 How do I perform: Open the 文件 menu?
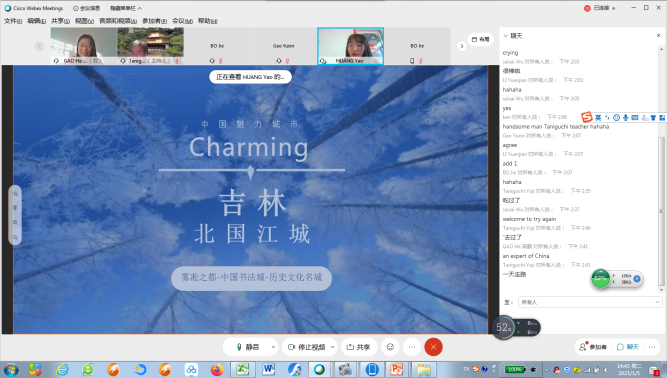click(13, 21)
